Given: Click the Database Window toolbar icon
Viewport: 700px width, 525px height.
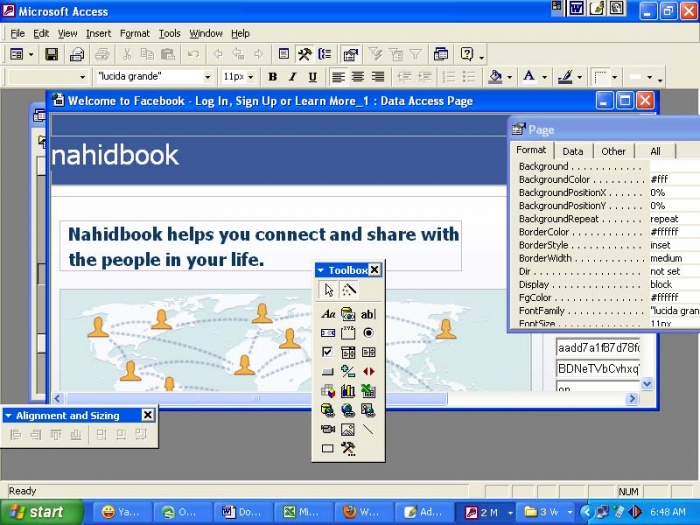Looking at the screenshot, I should tap(441, 54).
